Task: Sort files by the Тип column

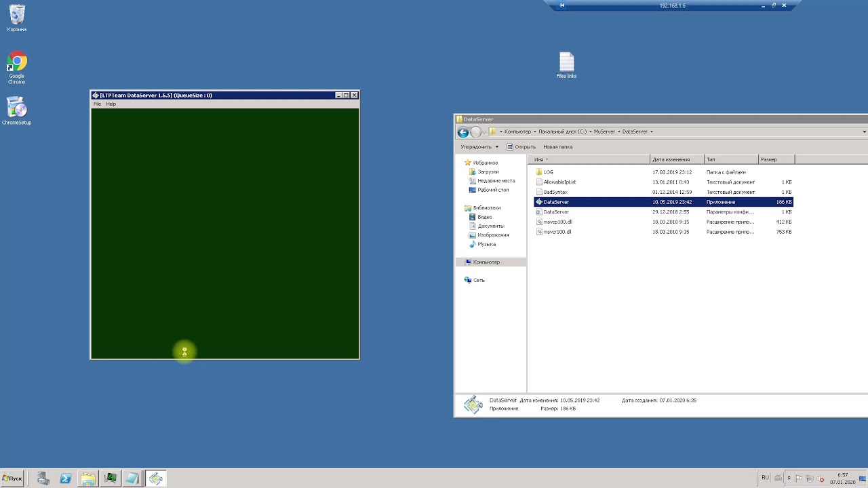Action: tap(732, 160)
